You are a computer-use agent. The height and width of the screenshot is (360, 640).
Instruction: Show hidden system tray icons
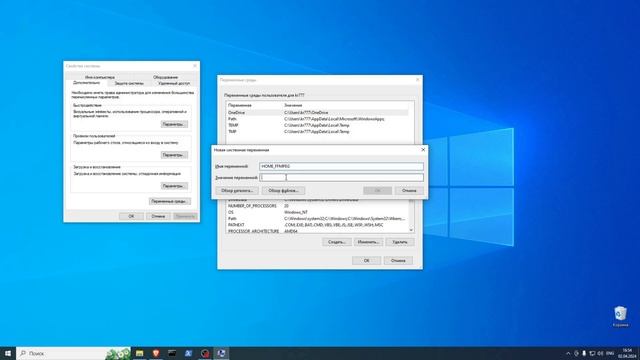(568, 353)
